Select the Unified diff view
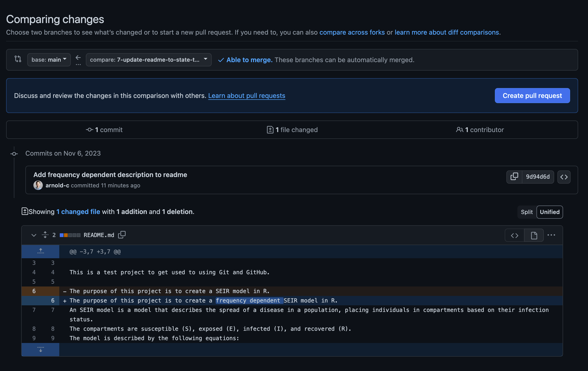Screen dimensions: 588x371 click(549, 212)
